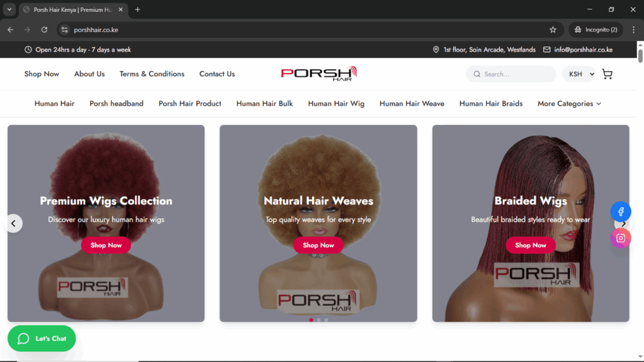Go to previous slide with left arrow

coord(13,223)
